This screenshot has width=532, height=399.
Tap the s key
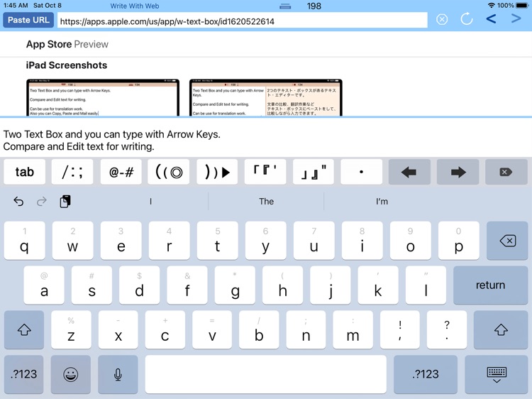[x=92, y=285]
